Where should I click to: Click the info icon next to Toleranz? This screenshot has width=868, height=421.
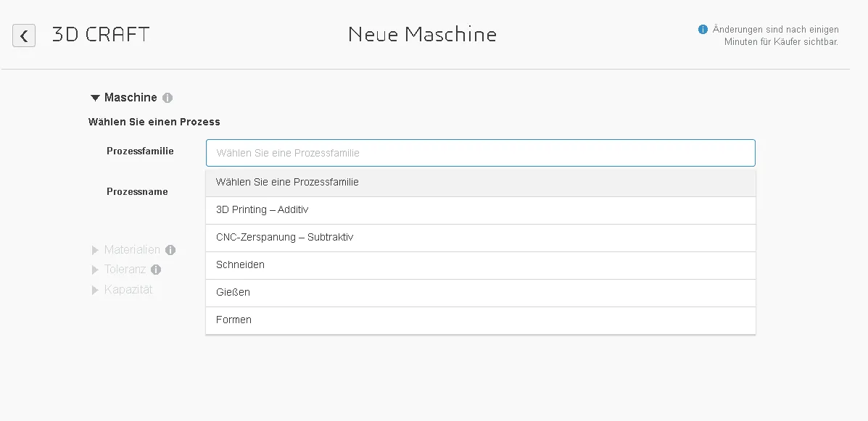(157, 269)
